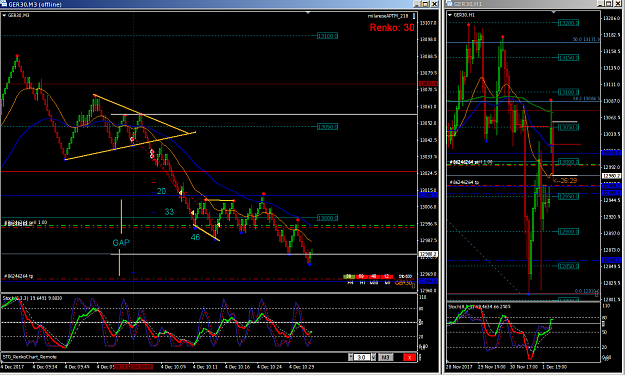This screenshot has height=375, width=625.
Task: Click the 20 annotation on the M3 chart
Action: click(161, 192)
